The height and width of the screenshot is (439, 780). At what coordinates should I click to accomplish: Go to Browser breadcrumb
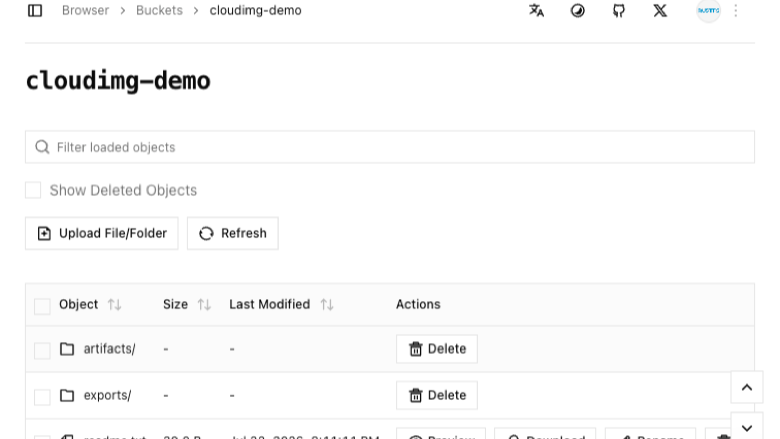(x=85, y=10)
